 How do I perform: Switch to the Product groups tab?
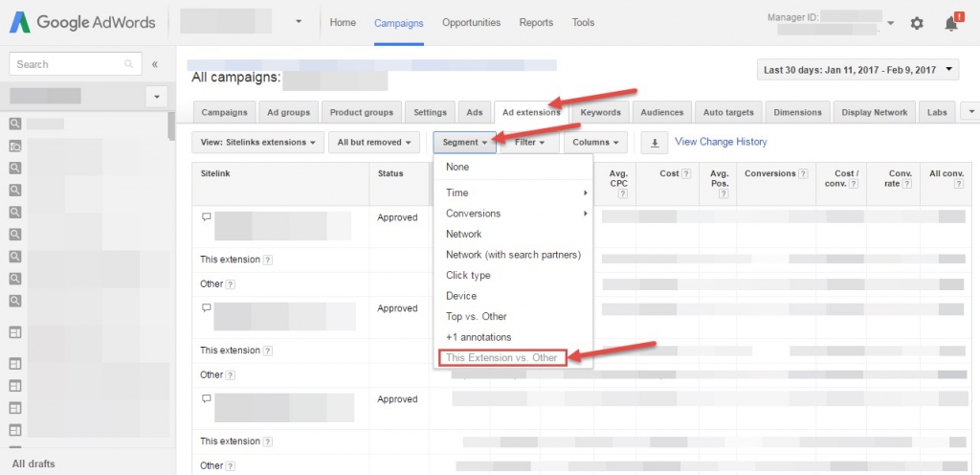click(361, 112)
